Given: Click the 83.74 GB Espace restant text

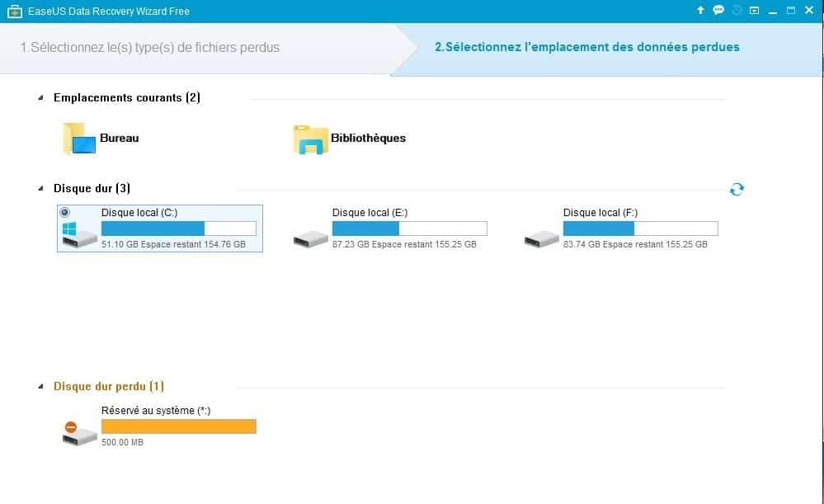Looking at the screenshot, I should tap(635, 244).
